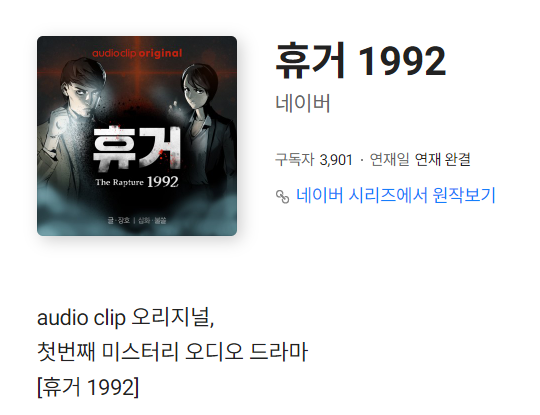
Task: Click the 구독자 label
Action: 295,159
